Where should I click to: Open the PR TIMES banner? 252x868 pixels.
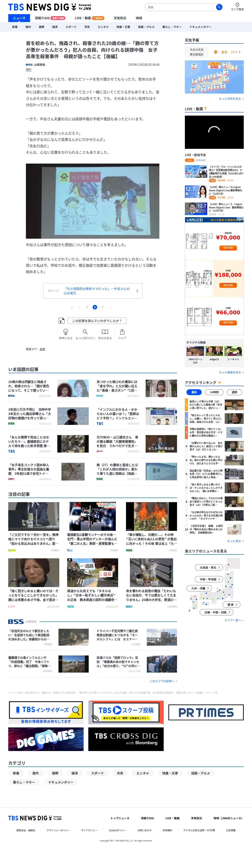pyautogui.click(x=206, y=712)
